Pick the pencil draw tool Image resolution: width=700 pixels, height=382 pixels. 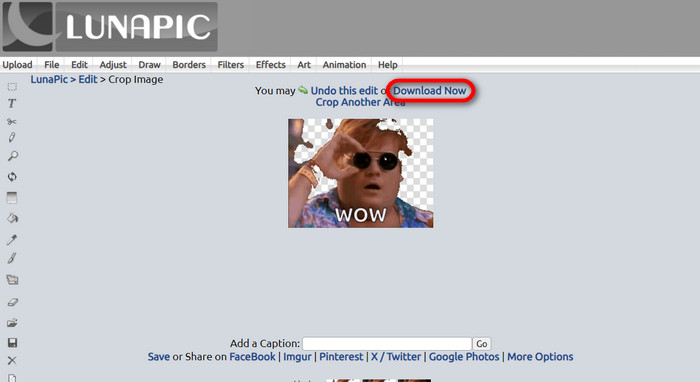12,137
